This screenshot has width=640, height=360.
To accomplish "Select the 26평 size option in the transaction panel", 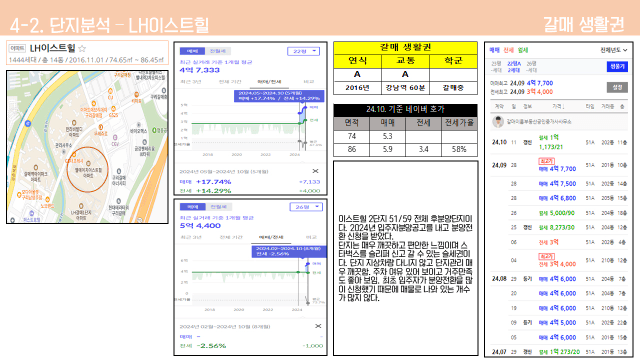I will pyautogui.click(x=531, y=67).
